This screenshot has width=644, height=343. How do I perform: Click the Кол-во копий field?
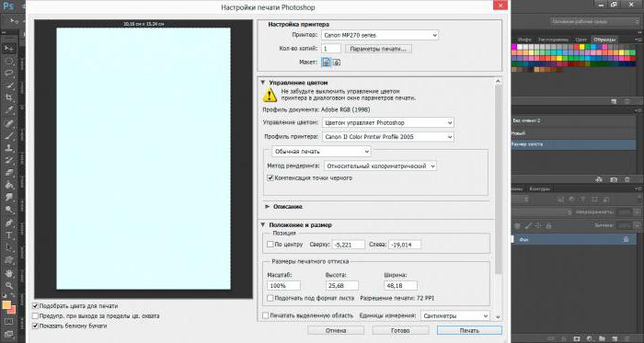click(x=331, y=49)
